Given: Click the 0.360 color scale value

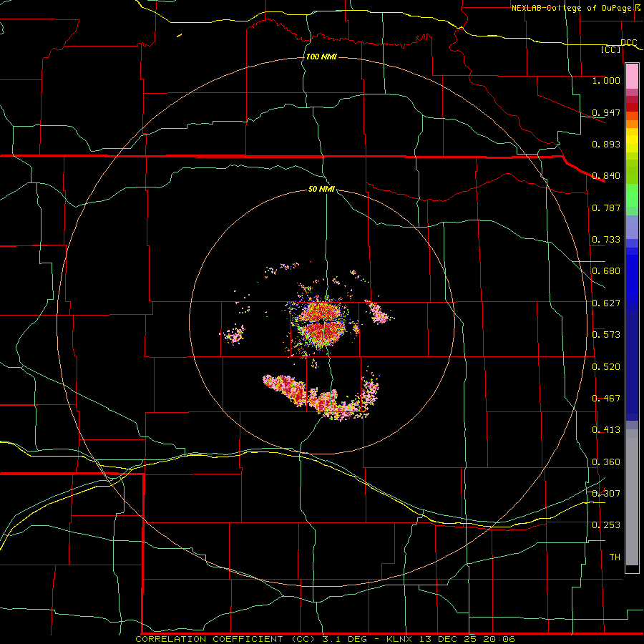Looking at the screenshot, I should click(606, 462).
